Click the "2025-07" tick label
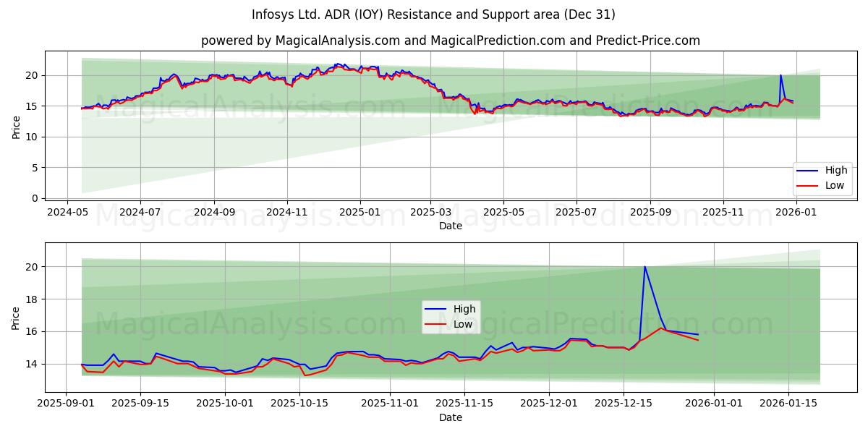This screenshot has height=434, width=868. 576,212
